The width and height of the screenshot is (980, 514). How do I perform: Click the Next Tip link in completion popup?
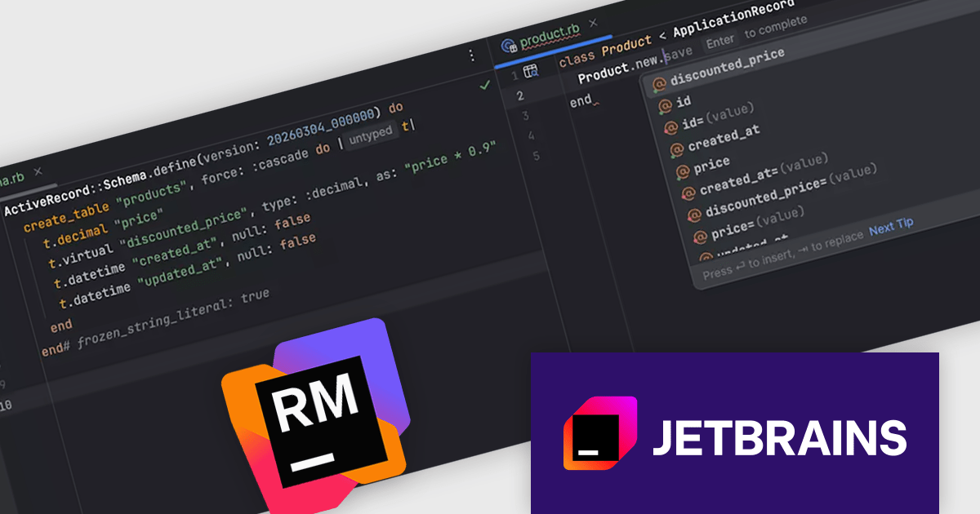[x=891, y=226]
